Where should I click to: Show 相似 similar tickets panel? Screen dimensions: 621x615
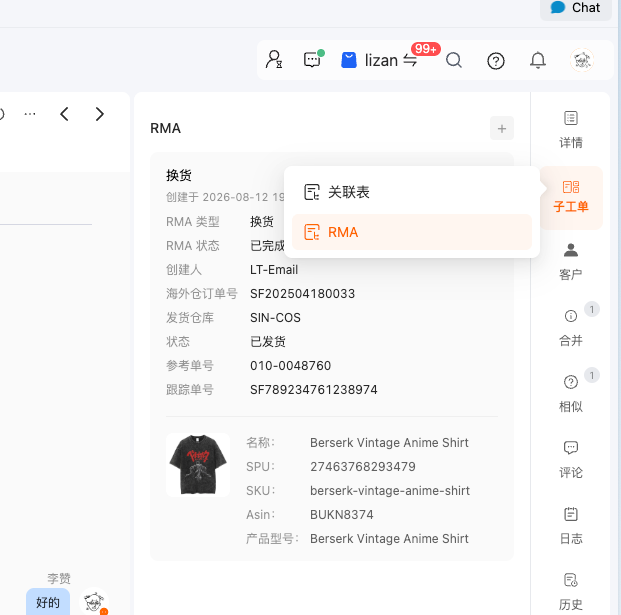coord(571,394)
